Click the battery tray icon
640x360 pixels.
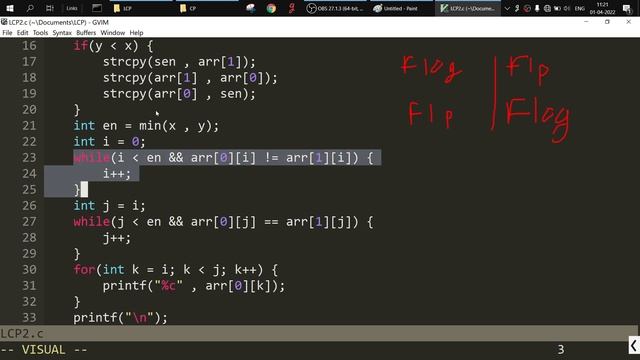pyautogui.click(x=557, y=9)
